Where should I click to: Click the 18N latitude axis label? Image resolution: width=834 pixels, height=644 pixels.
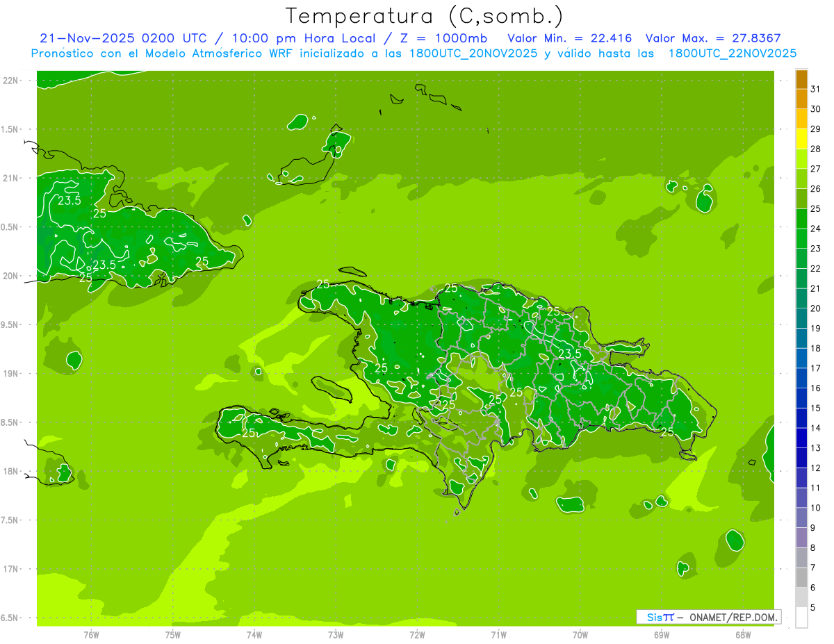(x=11, y=471)
